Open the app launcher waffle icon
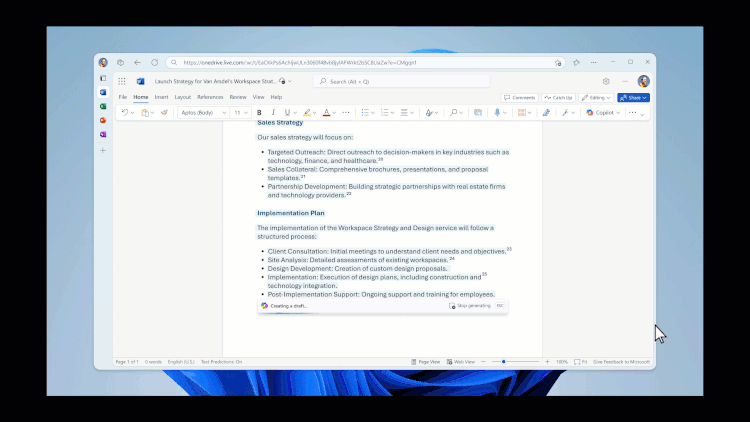This screenshot has width=750, height=422. click(122, 81)
